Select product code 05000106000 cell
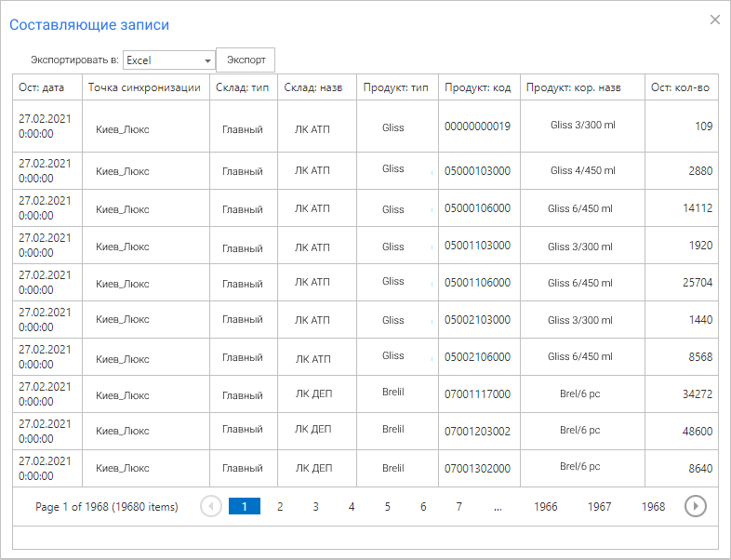 point(479,208)
